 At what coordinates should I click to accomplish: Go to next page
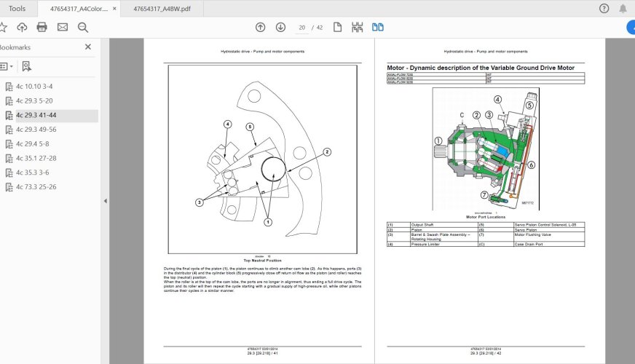pyautogui.click(x=280, y=27)
